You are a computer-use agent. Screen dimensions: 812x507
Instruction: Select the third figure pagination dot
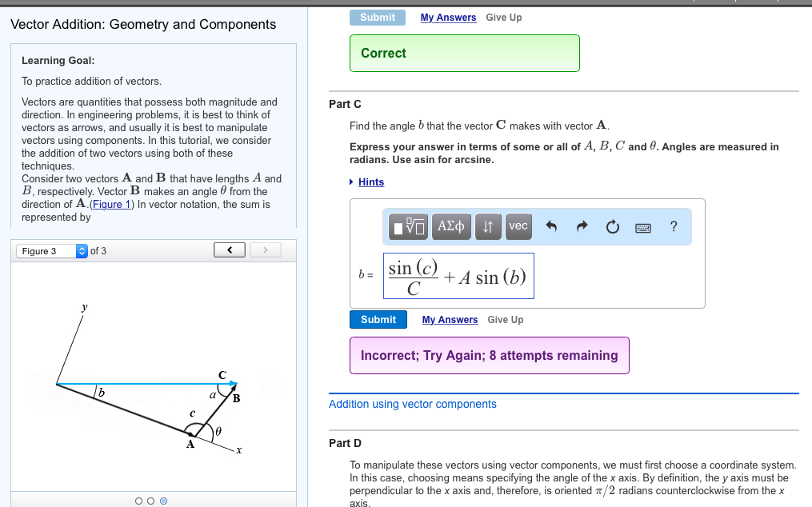click(163, 501)
